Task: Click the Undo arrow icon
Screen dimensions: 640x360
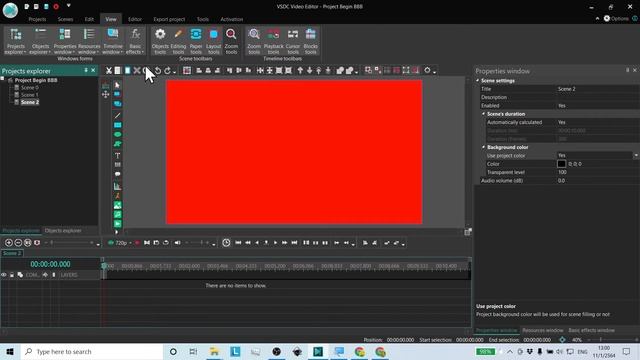Action: click(158, 71)
